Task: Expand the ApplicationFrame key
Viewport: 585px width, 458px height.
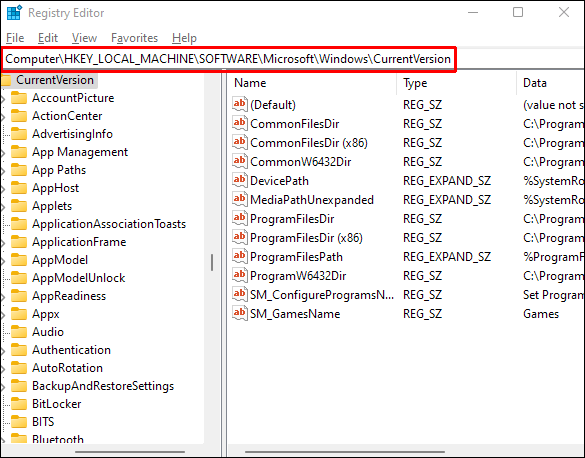Action: [x=3, y=243]
